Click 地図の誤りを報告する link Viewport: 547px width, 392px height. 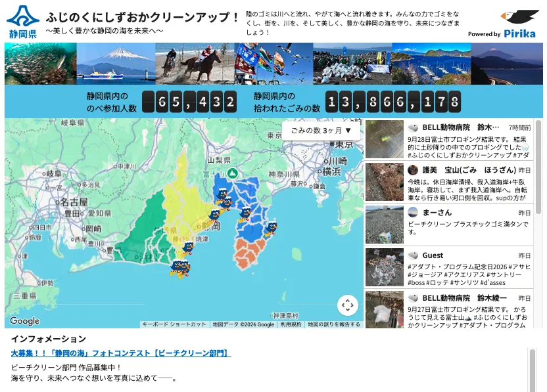pyautogui.click(x=334, y=324)
